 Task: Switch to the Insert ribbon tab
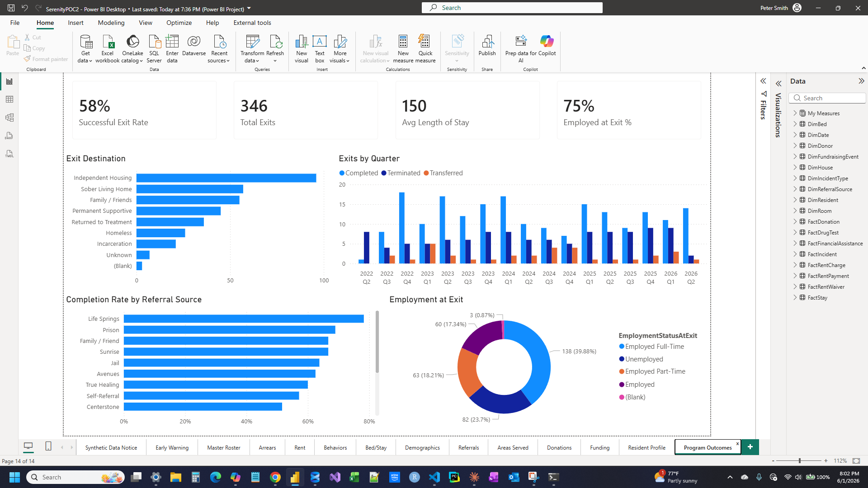point(75,23)
